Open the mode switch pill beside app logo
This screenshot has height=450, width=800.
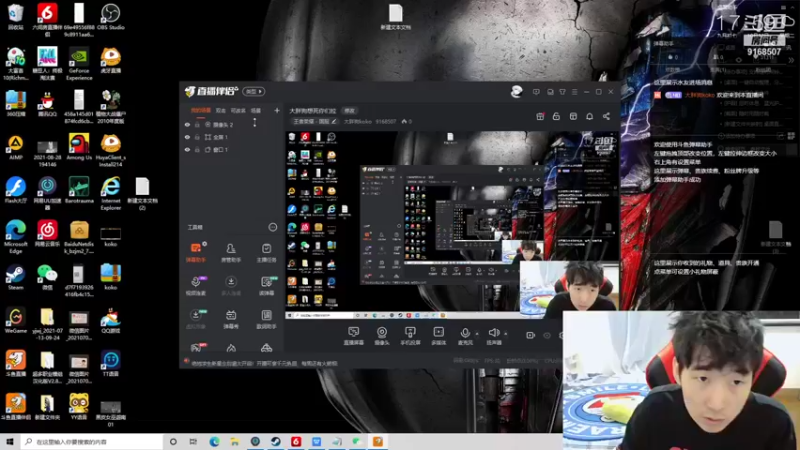pos(254,91)
